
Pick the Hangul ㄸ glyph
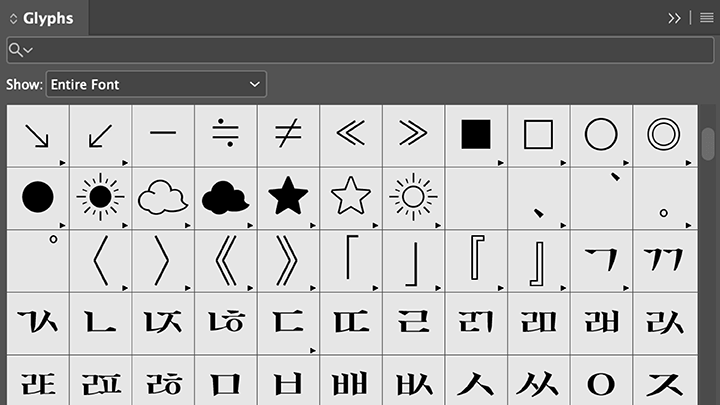point(351,323)
